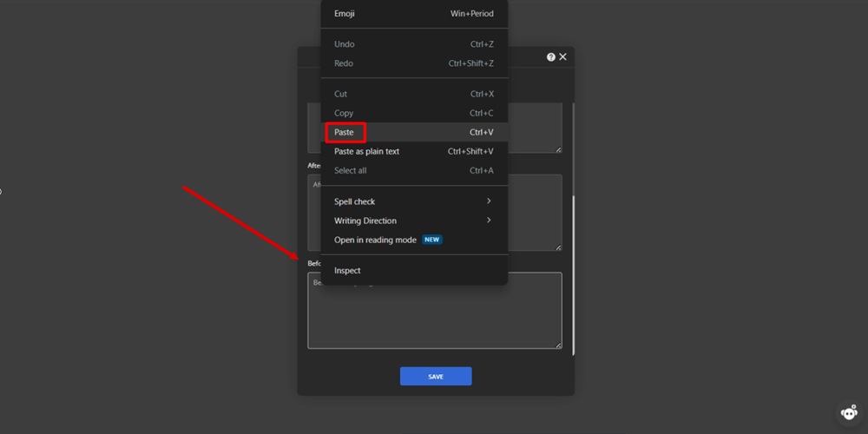Choose Select all in the context menu
Image resolution: width=868 pixels, height=434 pixels.
414,170
